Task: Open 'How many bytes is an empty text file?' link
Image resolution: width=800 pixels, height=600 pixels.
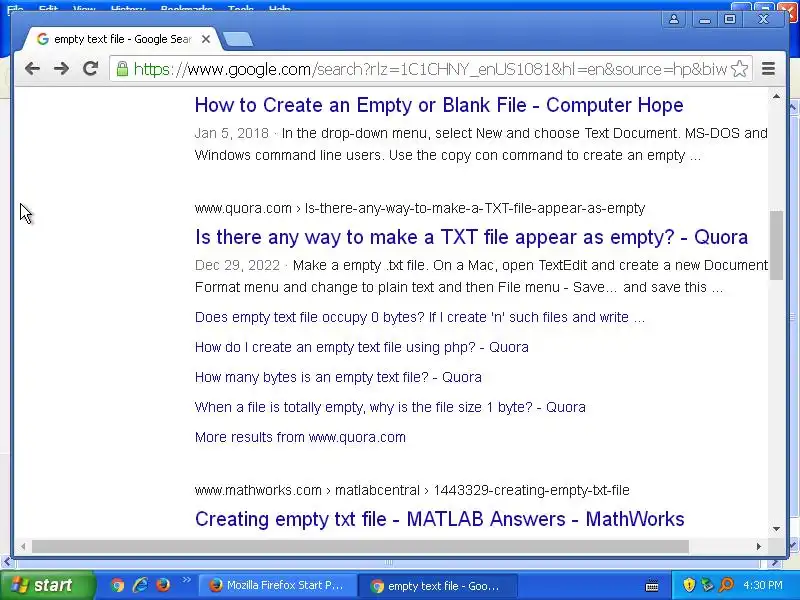Action: [x=338, y=378]
